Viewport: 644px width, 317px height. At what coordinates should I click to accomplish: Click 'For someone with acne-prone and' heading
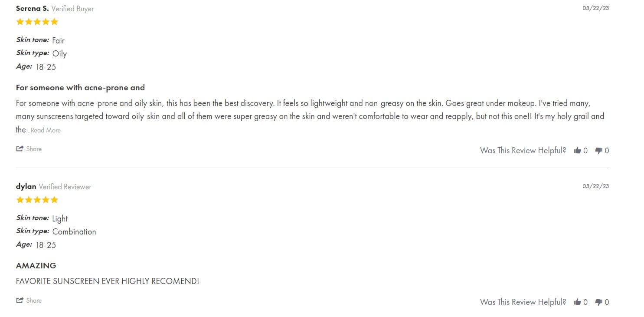point(80,88)
